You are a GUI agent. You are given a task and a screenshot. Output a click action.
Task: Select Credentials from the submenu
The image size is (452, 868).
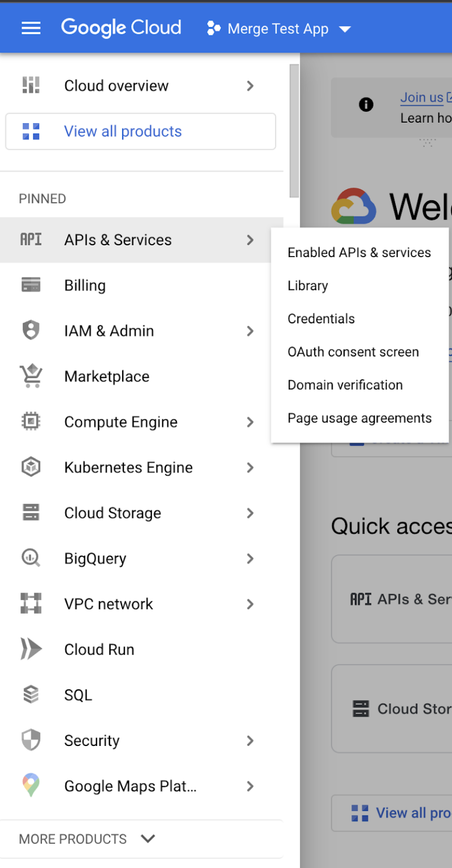[321, 319]
